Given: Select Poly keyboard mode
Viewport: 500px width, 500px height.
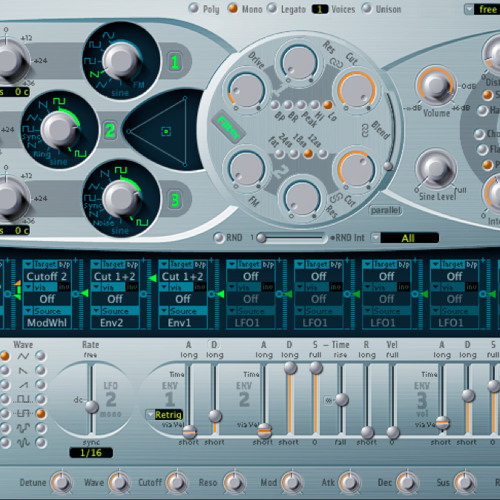Looking at the screenshot, I should point(194,8).
